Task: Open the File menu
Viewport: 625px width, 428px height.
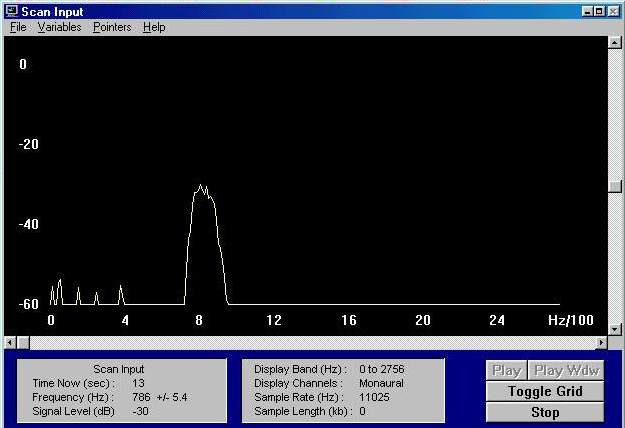Action: (x=18, y=27)
